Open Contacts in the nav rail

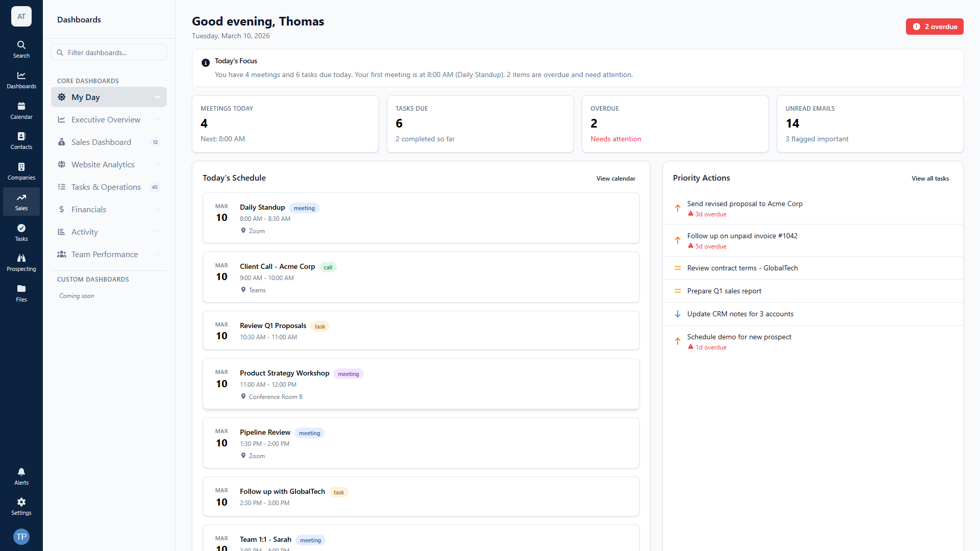click(x=21, y=141)
